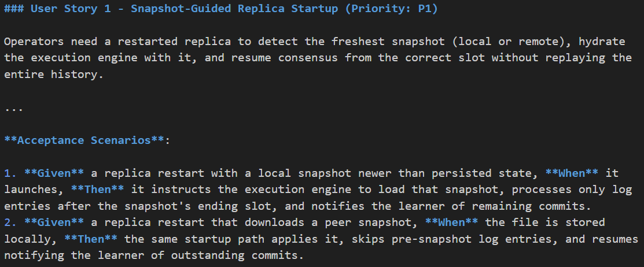644x267 pixels.
Task: Click the '2.' list number
Action: (x=9, y=222)
